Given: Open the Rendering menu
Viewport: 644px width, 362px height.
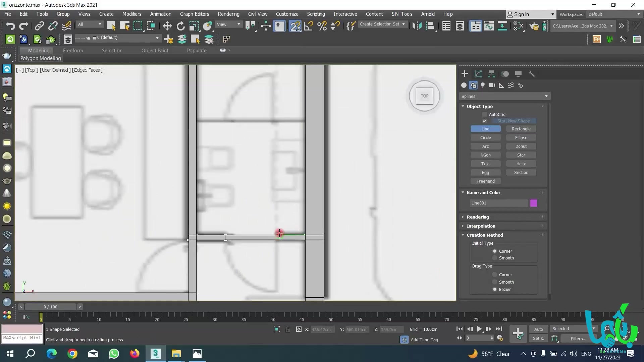Looking at the screenshot, I should (x=228, y=14).
